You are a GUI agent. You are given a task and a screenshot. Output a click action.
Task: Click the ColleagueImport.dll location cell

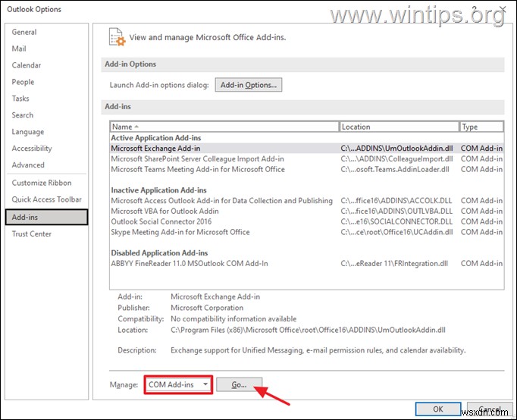[x=396, y=159]
